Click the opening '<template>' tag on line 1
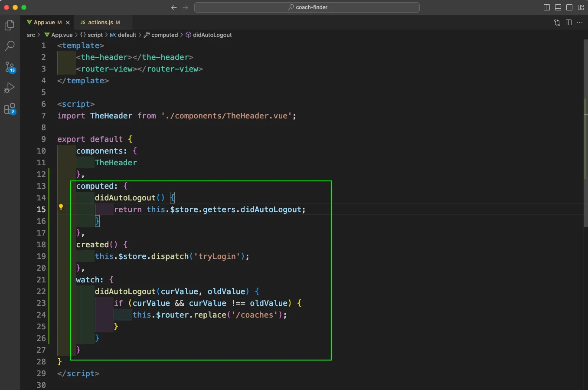588x390 pixels. pos(81,46)
